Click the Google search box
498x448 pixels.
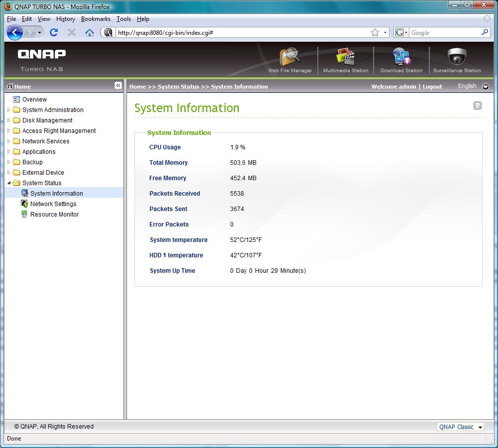445,33
